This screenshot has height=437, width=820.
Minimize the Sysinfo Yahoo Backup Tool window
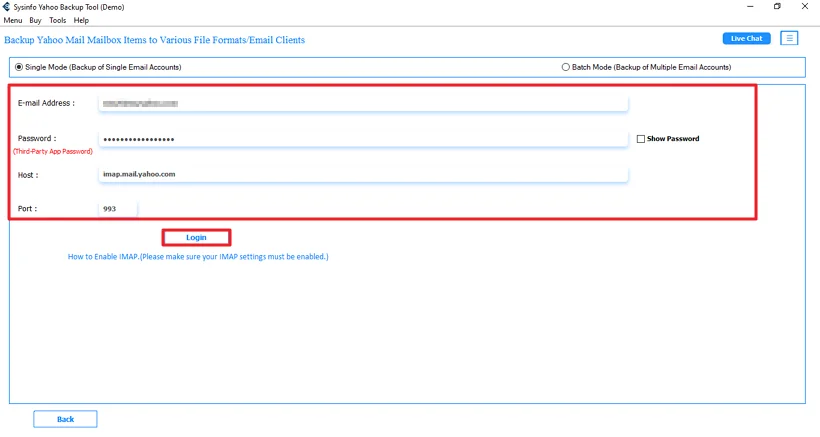750,6
